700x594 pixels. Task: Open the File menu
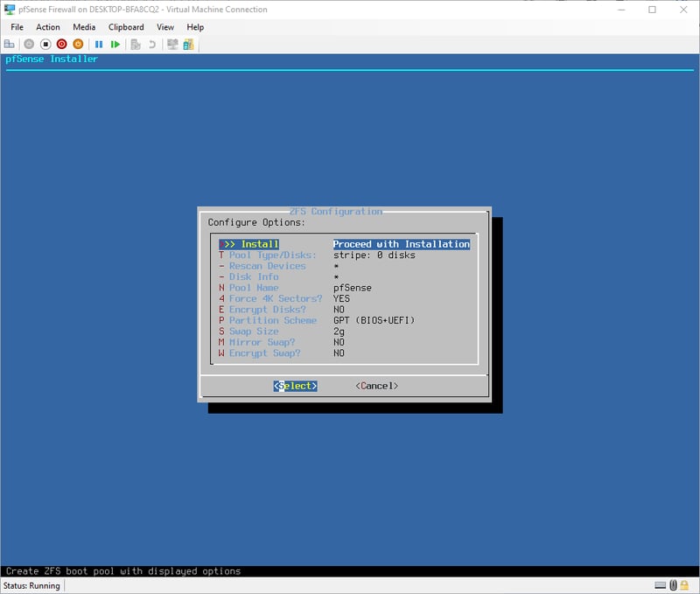pos(17,27)
